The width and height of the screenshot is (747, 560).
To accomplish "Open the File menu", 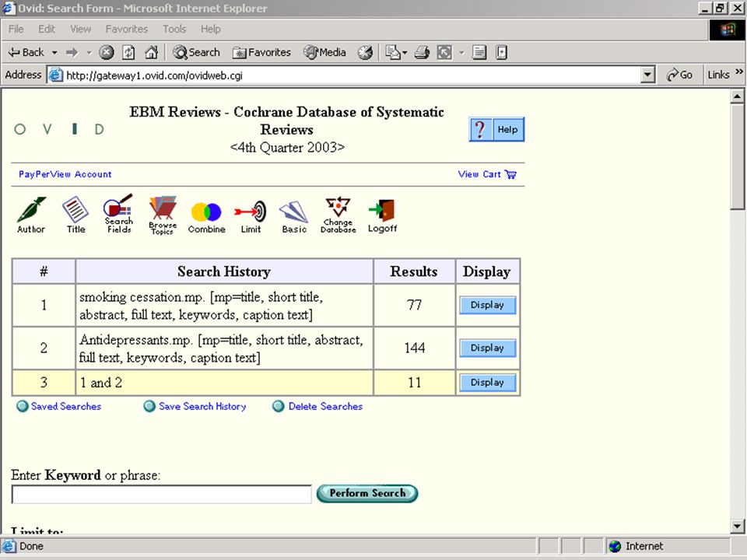I will click(16, 29).
